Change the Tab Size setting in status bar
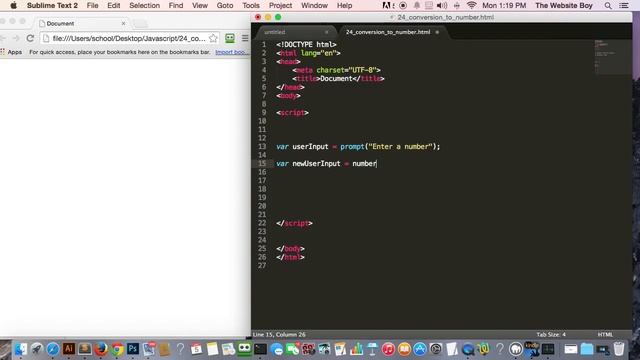 tap(551, 334)
